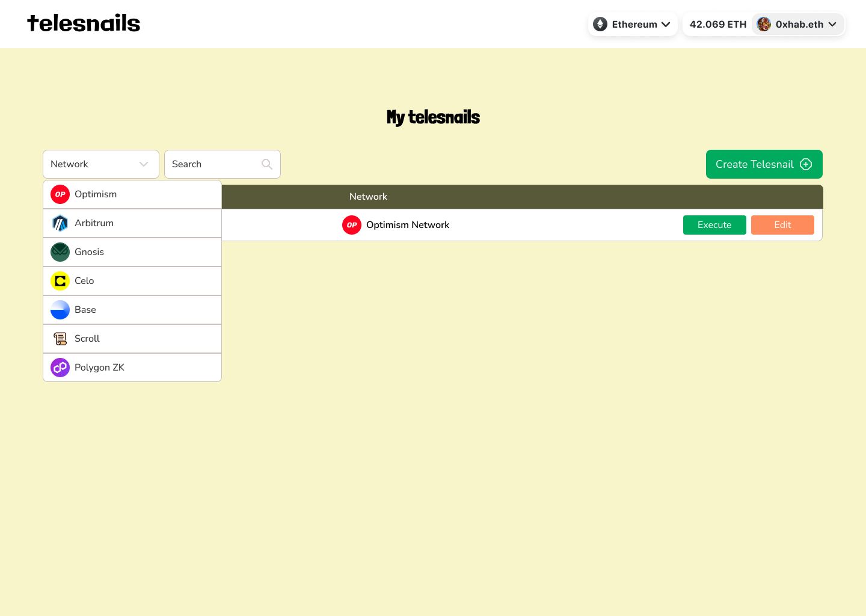Click the telesnails logo
This screenshot has height=616, width=866.
point(84,23)
